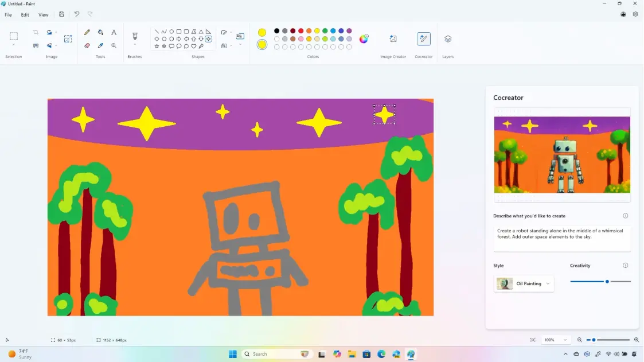Expand the Oil Painting style dropdown
The image size is (644, 362).
(524, 283)
